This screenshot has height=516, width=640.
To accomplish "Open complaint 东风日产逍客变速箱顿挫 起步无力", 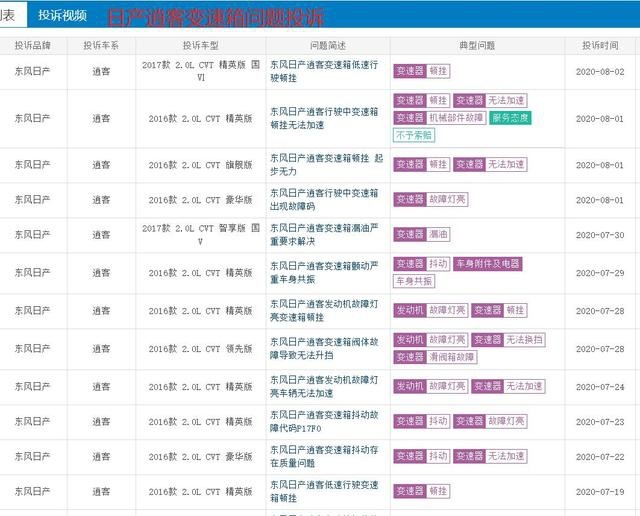I will [x=327, y=165].
